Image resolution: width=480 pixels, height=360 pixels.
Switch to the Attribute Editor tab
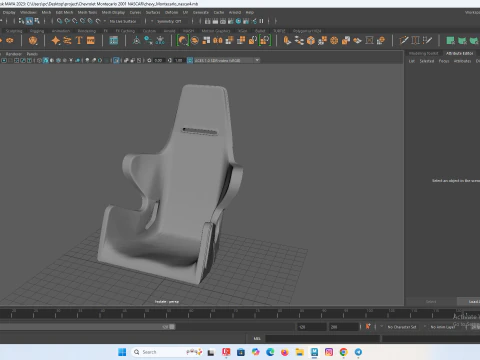pos(460,53)
